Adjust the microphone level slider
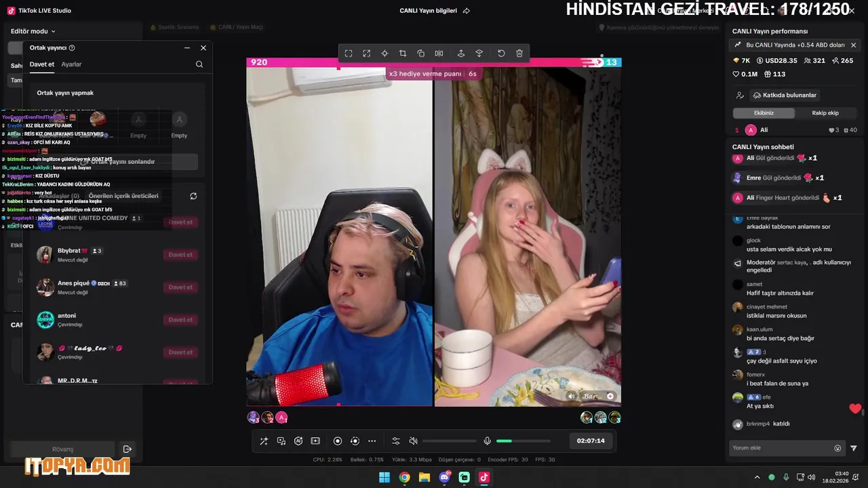The width and height of the screenshot is (868, 488). coord(524,441)
